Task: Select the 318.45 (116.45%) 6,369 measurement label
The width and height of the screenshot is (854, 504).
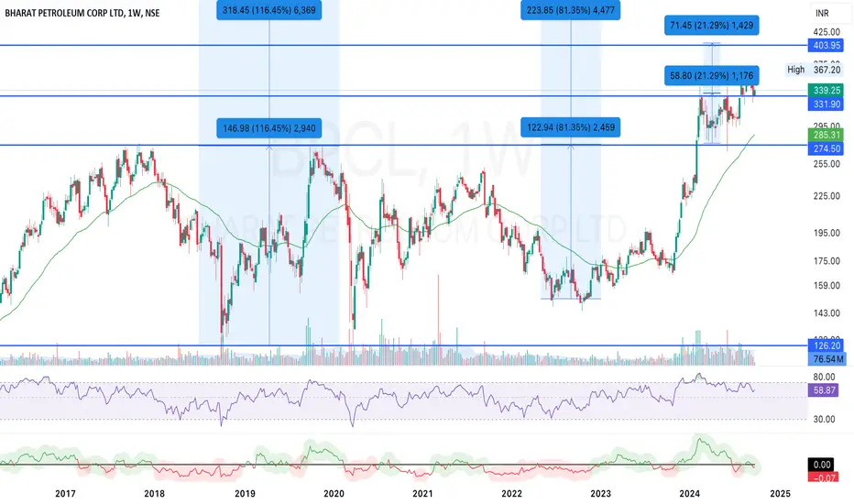Action: click(269, 10)
